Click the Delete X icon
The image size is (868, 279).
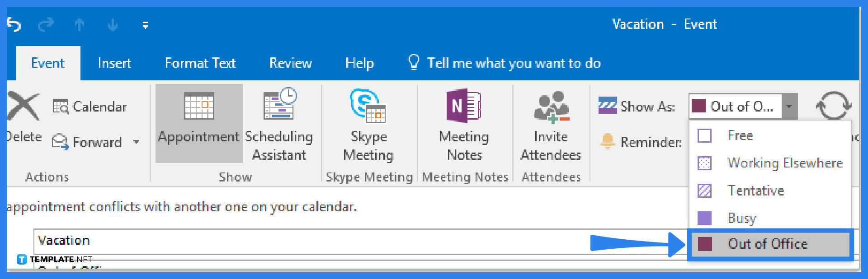23,107
